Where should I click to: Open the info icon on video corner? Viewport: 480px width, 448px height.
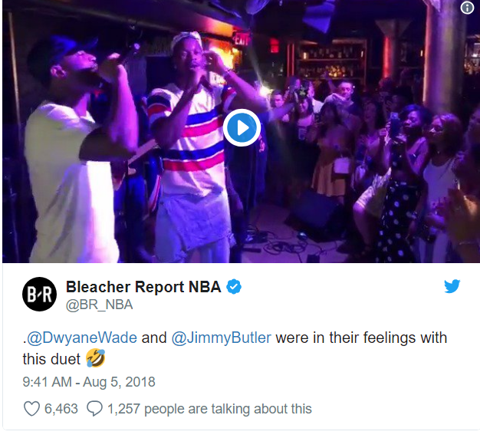[x=467, y=8]
